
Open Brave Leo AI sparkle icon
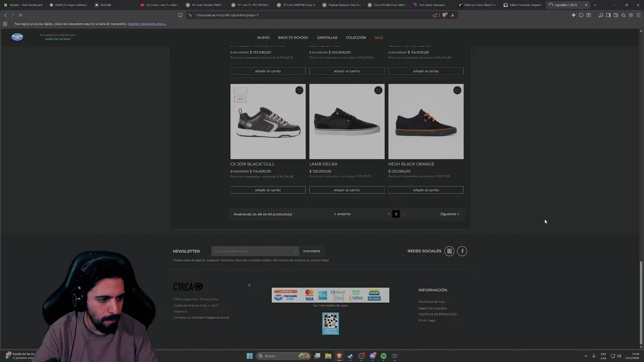pos(623,15)
